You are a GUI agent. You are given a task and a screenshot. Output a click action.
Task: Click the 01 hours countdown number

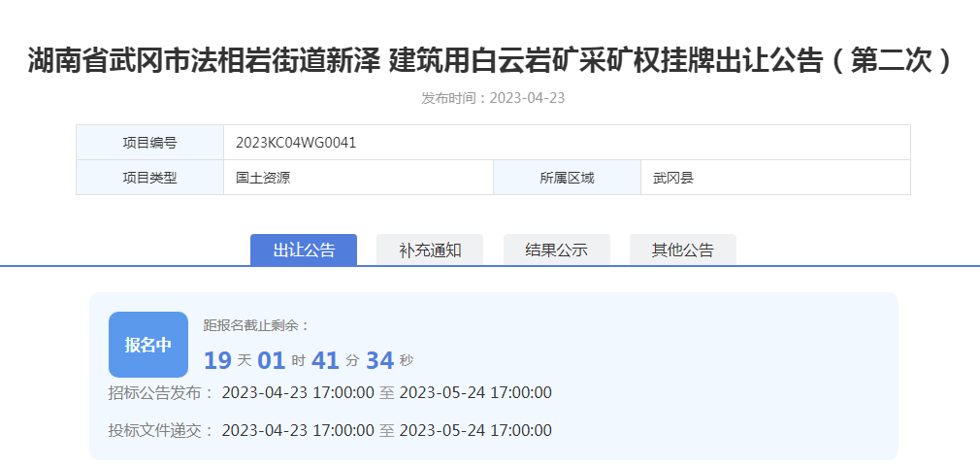pos(272,361)
